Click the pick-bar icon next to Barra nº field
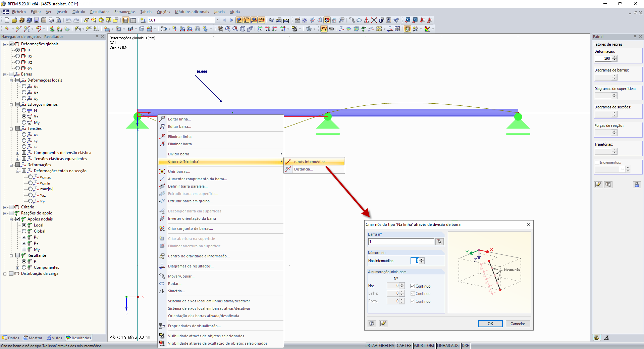The height and width of the screenshot is (349, 644). pyautogui.click(x=439, y=242)
